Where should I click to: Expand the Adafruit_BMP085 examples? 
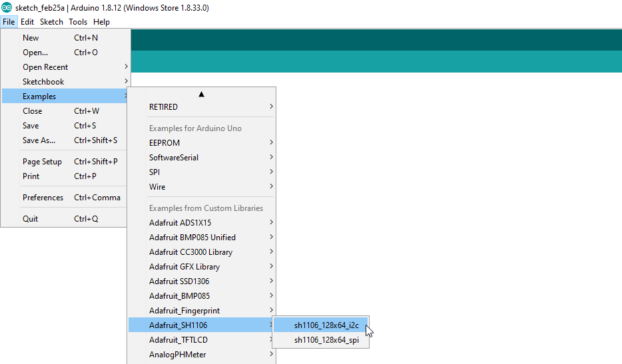coord(202,296)
